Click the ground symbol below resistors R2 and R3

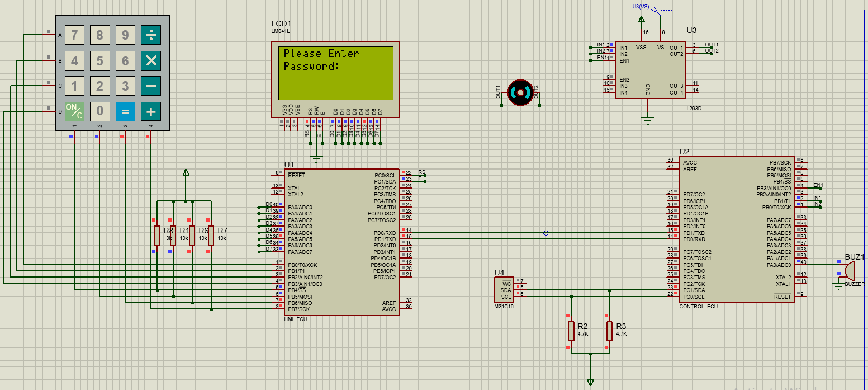pos(589,382)
